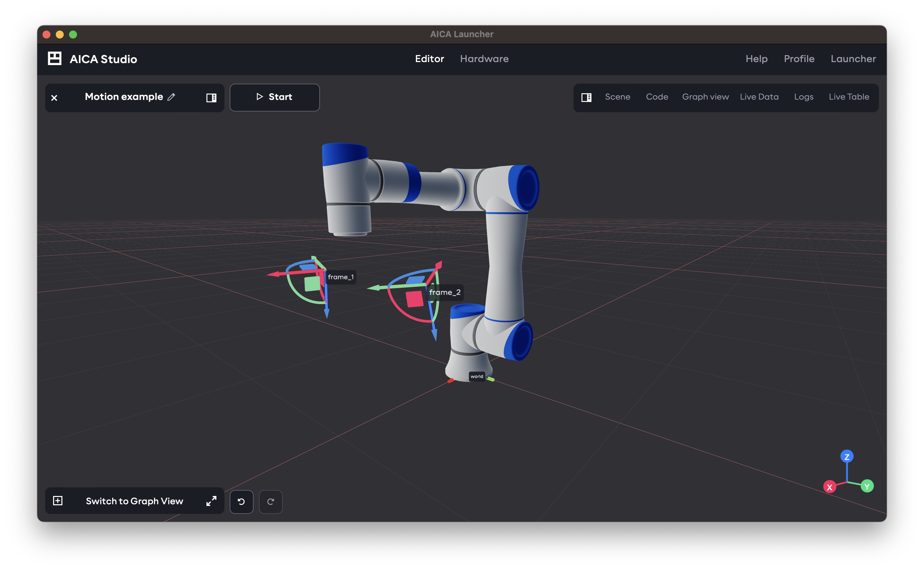
Task: Toggle visibility of frame_1 gizmo
Action: pos(341,277)
